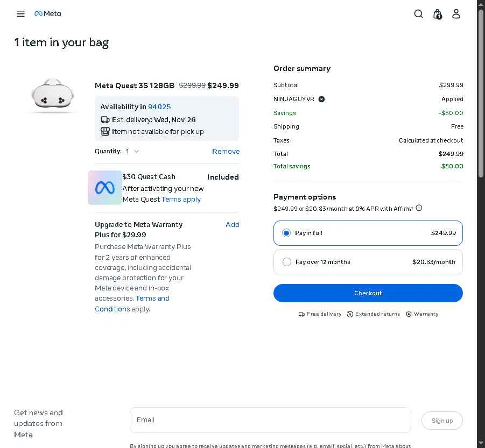Click the Extended returns icon
This screenshot has height=448, width=485.
350,314
